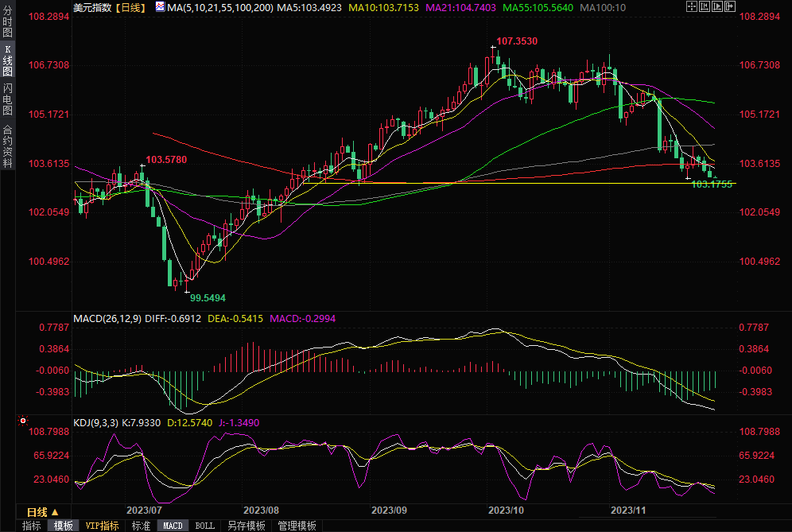Image resolution: width=792 pixels, height=532 pixels.
Task: Open the VIP指标 tab
Action: (103, 526)
